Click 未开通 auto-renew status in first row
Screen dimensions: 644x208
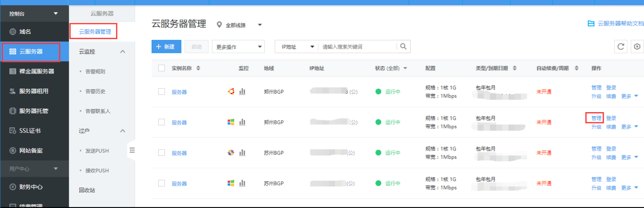(544, 92)
